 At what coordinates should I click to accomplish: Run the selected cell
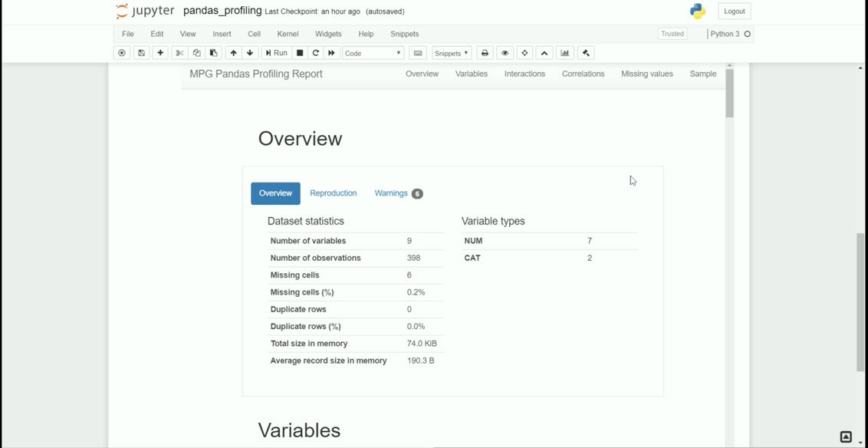tap(276, 53)
